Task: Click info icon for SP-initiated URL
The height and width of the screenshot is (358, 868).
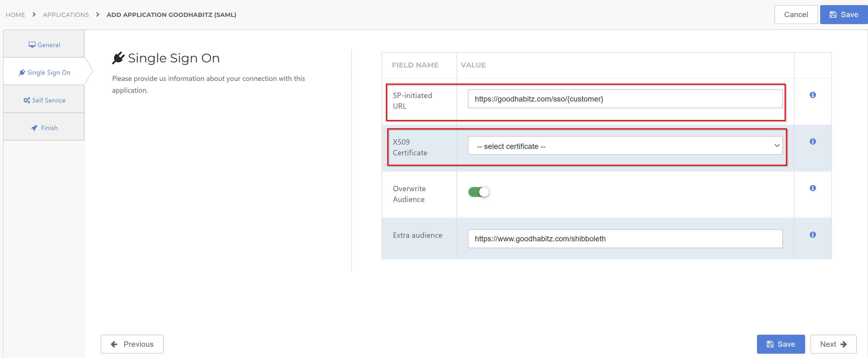Action: point(812,95)
